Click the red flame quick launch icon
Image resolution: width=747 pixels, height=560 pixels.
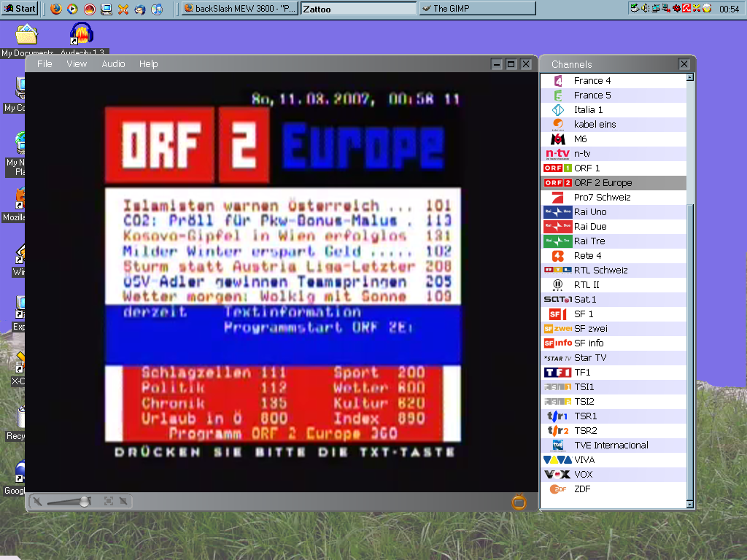pos(90,9)
